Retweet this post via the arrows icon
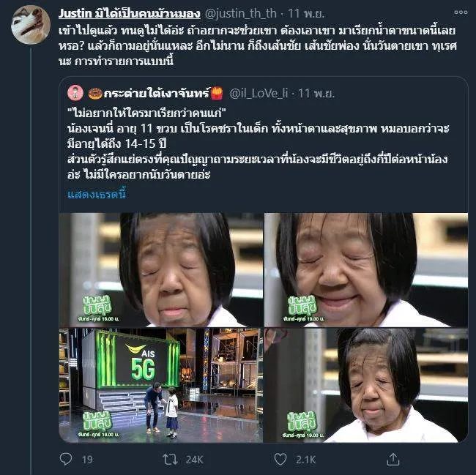The height and width of the screenshot is (475, 476). [x=171, y=459]
